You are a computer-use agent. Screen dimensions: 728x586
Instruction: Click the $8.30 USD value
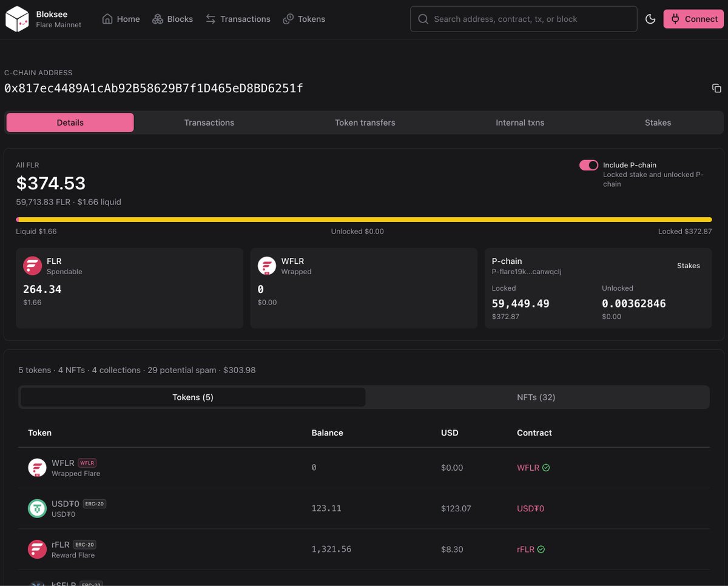coord(452,549)
